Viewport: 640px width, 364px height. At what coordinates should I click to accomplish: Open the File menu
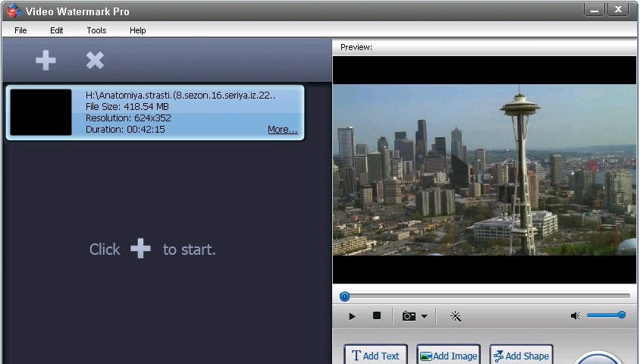point(20,30)
